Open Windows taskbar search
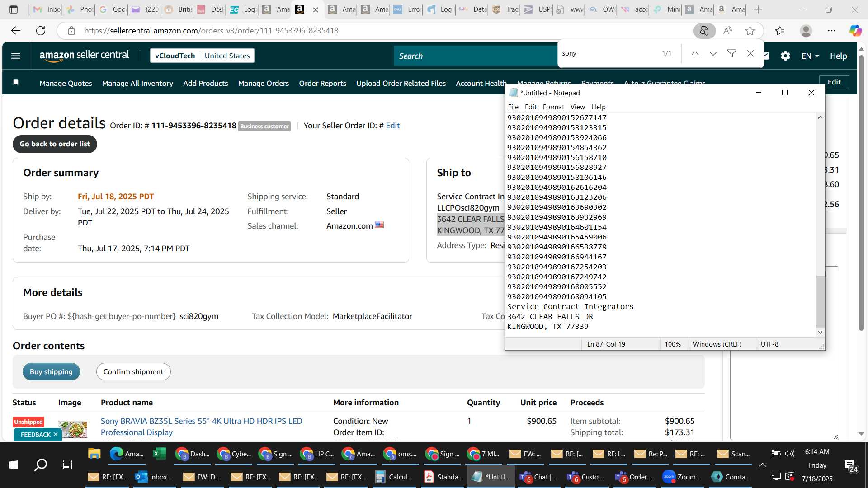Viewport: 868px width, 488px height. point(41,465)
